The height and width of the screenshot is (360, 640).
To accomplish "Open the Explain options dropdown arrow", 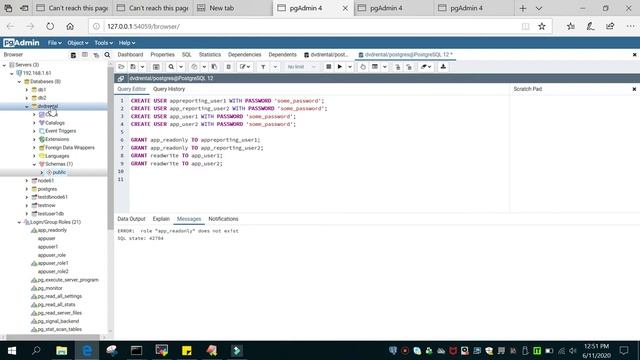I will tap(384, 67).
